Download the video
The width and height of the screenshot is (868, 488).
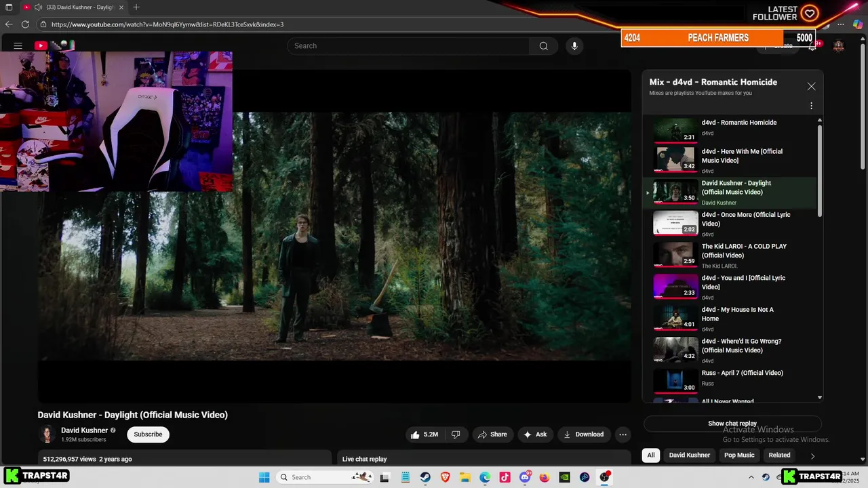(x=583, y=434)
